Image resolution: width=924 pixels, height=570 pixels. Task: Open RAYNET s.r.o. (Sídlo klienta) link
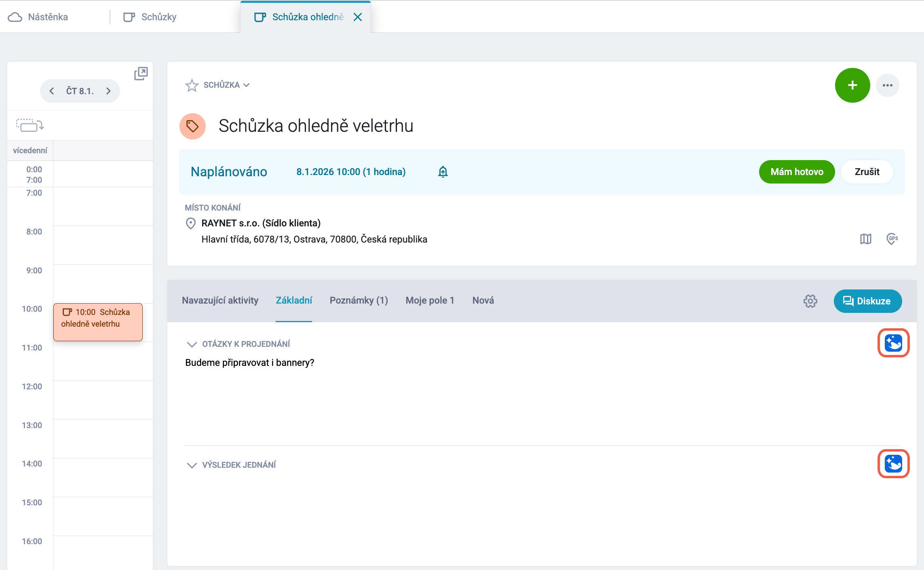[x=261, y=223]
